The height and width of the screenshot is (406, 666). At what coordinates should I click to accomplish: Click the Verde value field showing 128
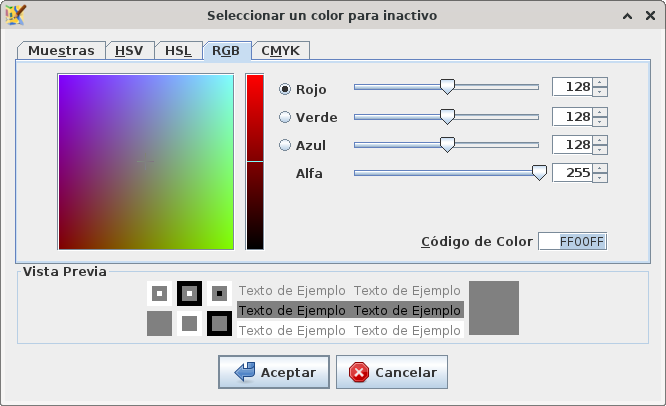coord(572,117)
